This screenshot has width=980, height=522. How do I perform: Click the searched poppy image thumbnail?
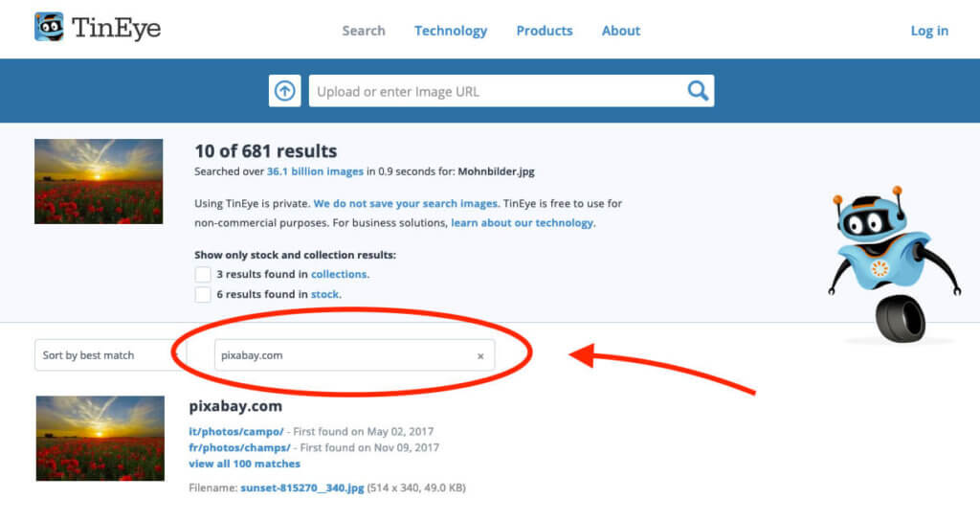pos(99,181)
